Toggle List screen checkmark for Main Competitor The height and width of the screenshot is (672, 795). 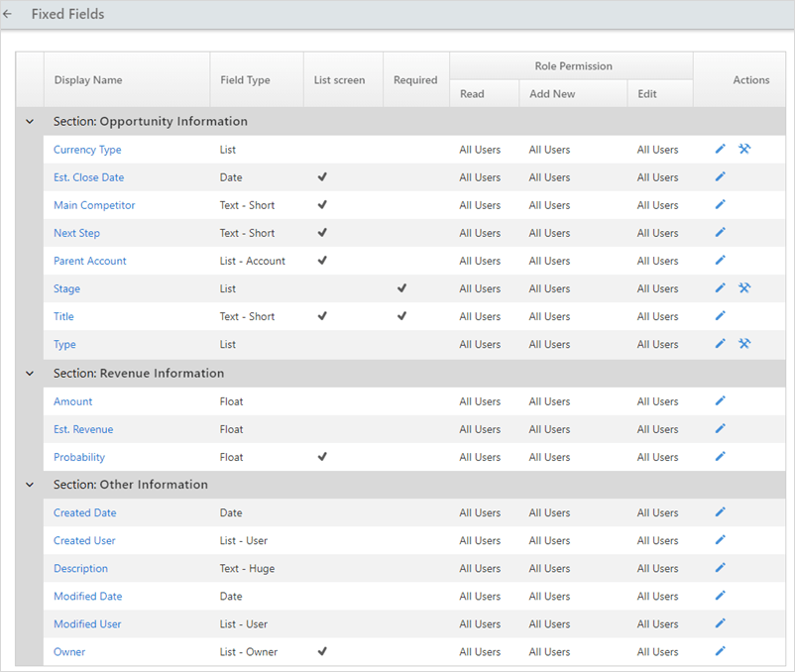coord(322,205)
